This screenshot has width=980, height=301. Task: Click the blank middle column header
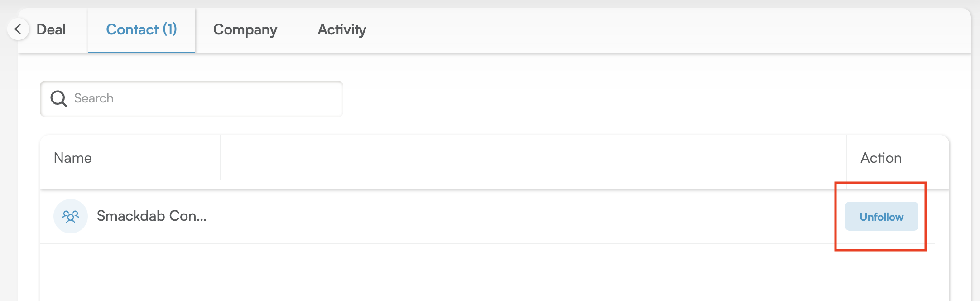(x=533, y=158)
